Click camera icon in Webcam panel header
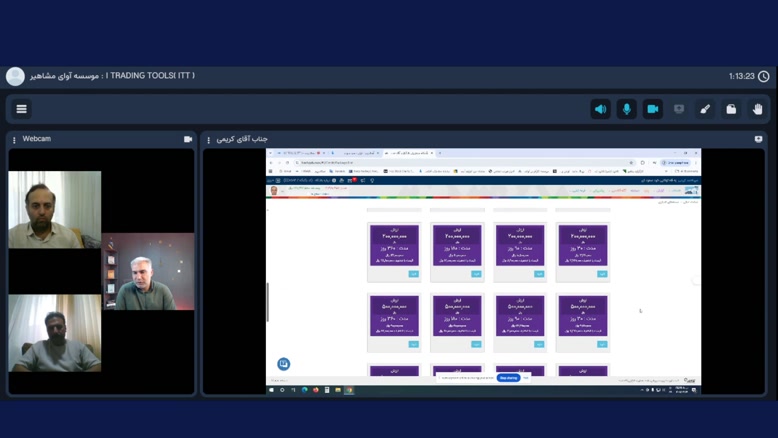Viewport: 778px width, 438px height. pos(188,139)
